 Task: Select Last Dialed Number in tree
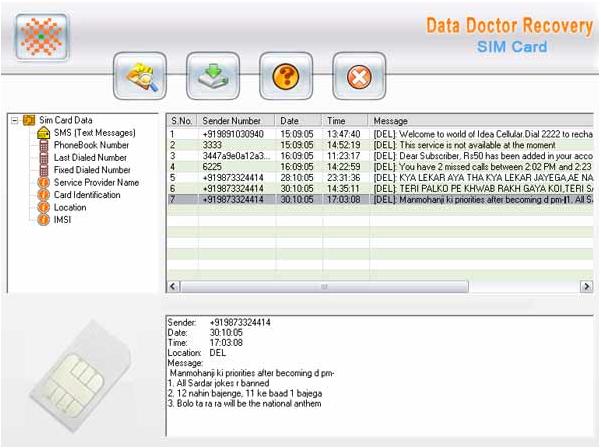pyautogui.click(x=90, y=157)
